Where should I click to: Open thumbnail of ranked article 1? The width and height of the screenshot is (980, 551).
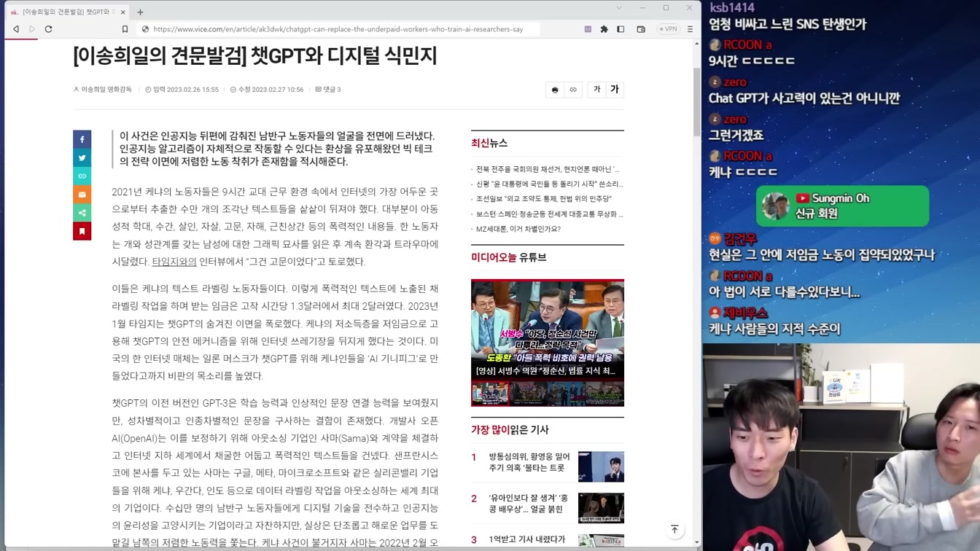[601, 466]
